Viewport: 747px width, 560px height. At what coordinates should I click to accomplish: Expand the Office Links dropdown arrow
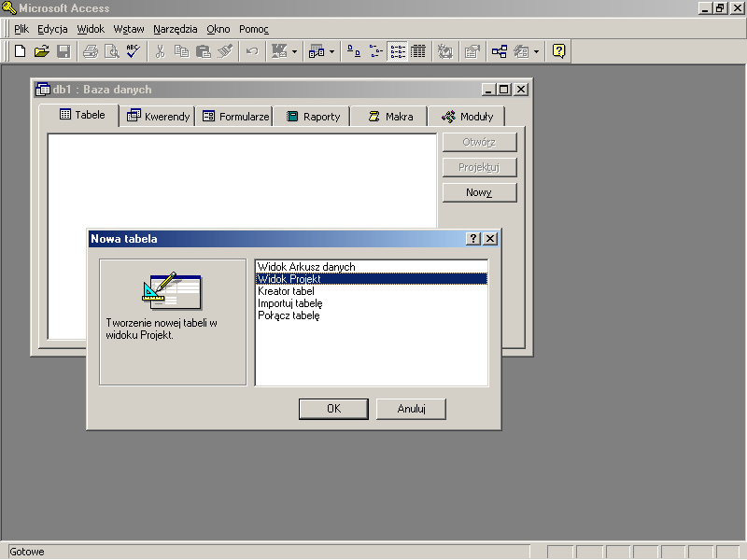[295, 51]
